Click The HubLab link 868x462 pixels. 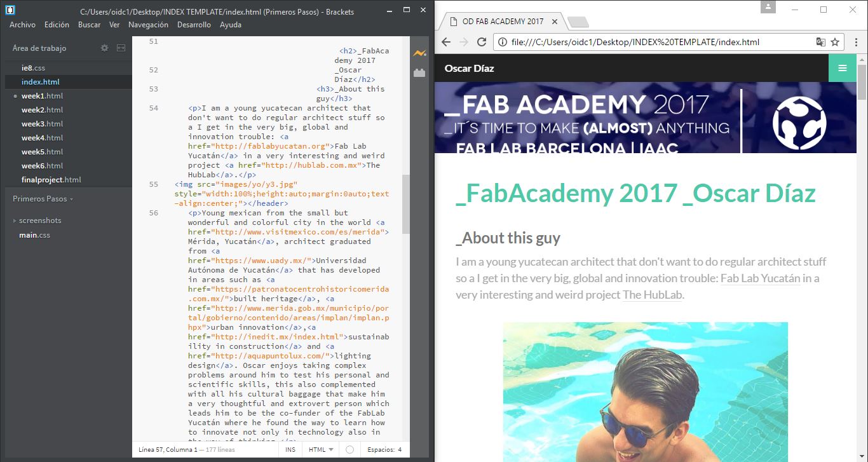click(653, 295)
